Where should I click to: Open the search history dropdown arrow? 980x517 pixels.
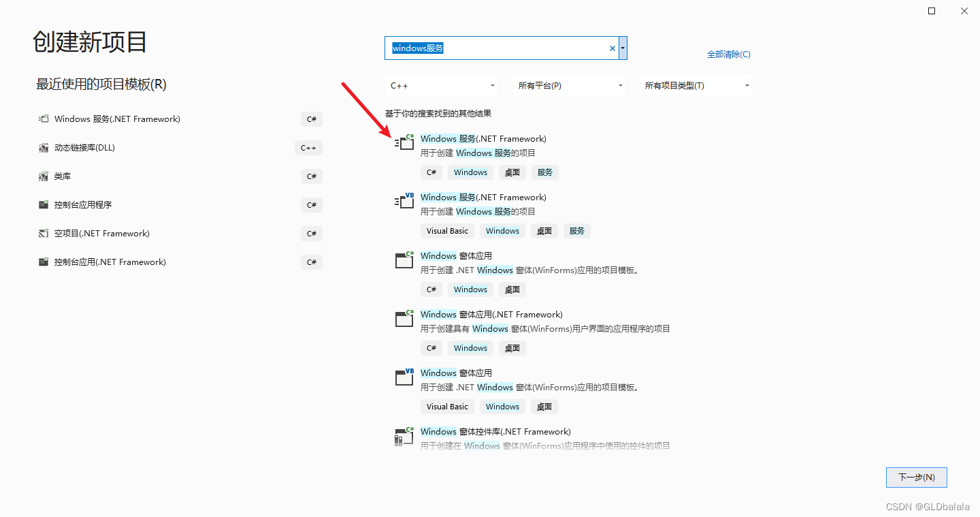(623, 48)
